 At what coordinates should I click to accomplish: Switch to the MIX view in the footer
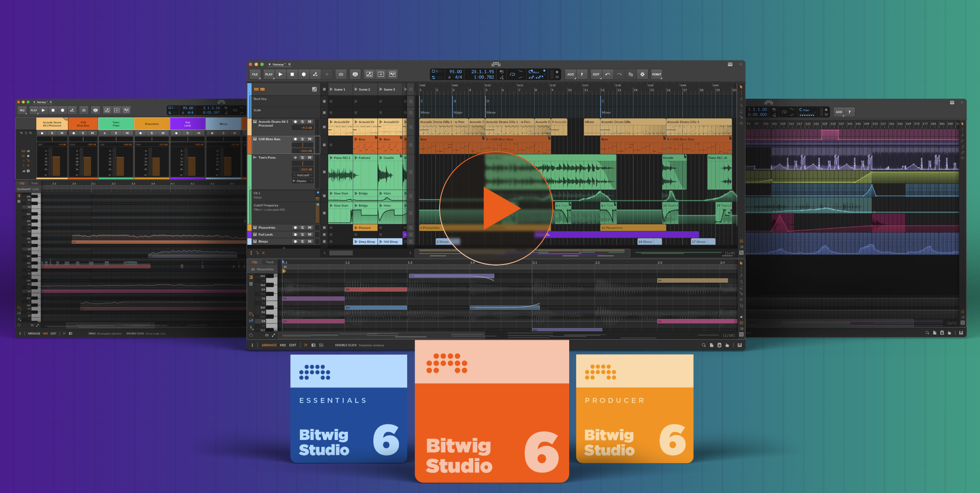click(283, 345)
